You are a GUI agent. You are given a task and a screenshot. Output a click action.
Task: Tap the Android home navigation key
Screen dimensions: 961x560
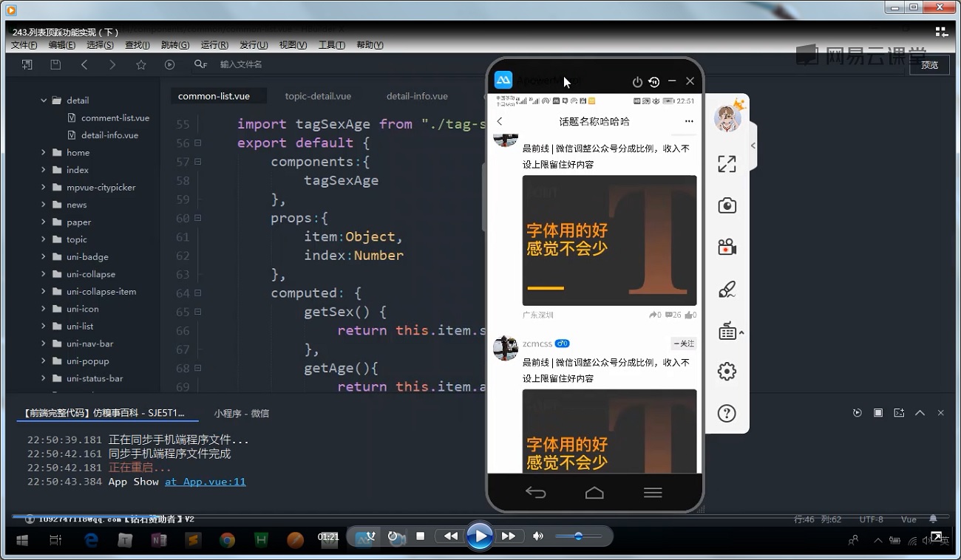coord(594,493)
